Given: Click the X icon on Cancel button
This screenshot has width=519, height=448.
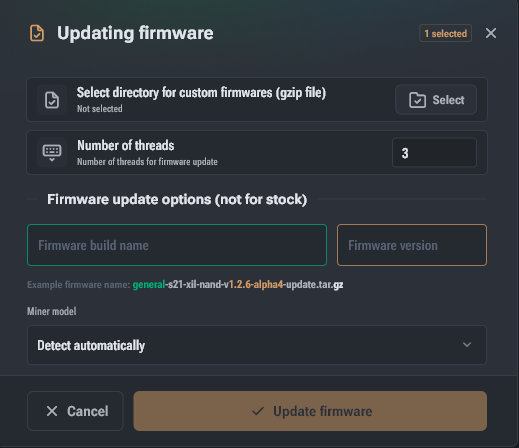Looking at the screenshot, I should pyautogui.click(x=52, y=411).
